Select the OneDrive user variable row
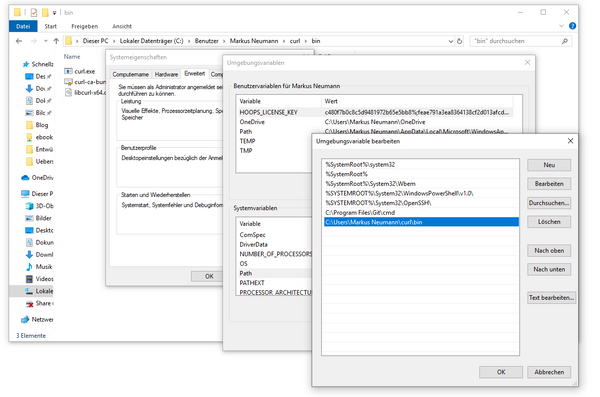This screenshot has width=600, height=397. (x=375, y=122)
